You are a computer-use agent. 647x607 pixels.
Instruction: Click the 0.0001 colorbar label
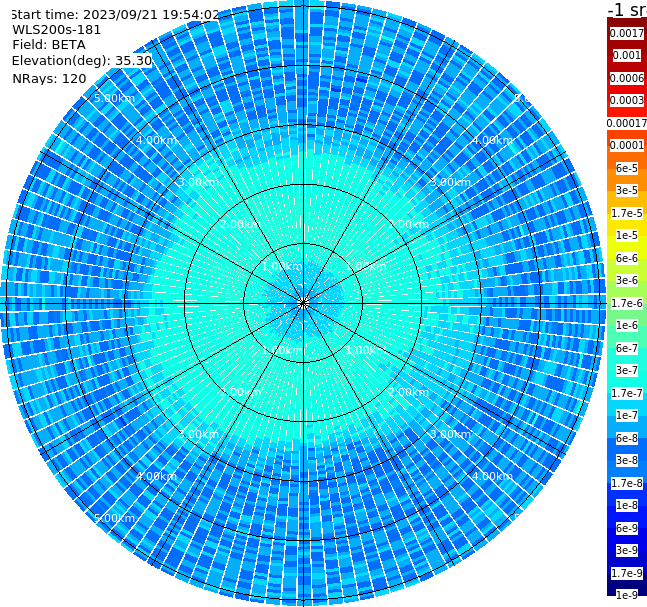pyautogui.click(x=627, y=145)
